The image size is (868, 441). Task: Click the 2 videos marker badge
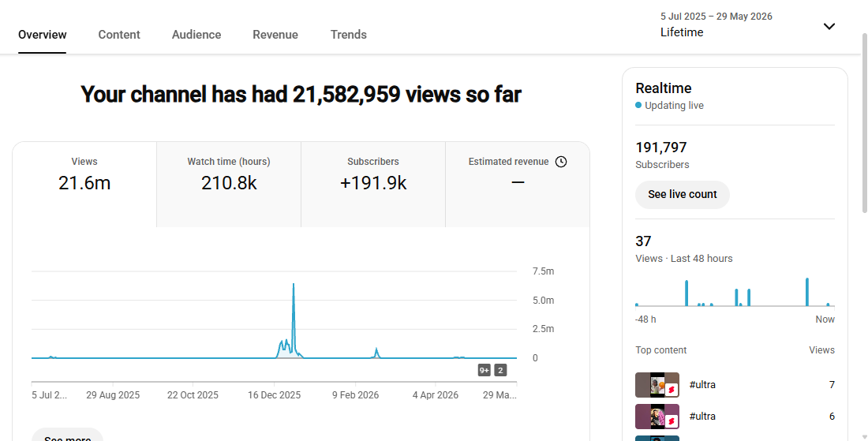tap(500, 370)
